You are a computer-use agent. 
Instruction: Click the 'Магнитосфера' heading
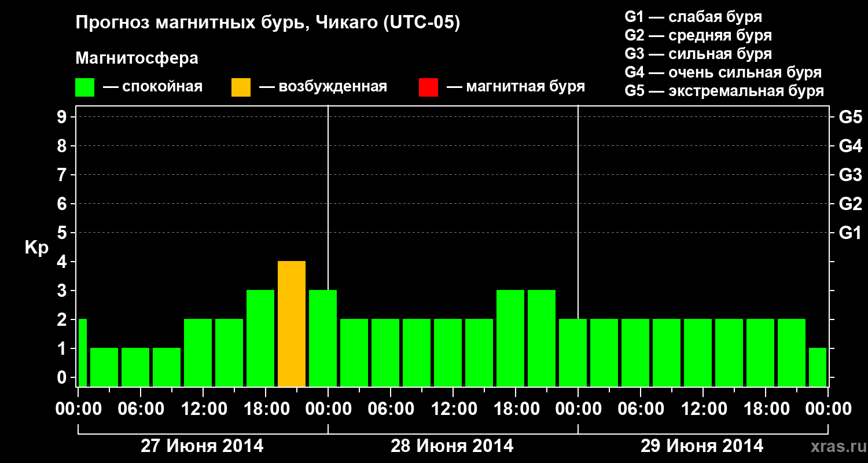click(x=137, y=58)
